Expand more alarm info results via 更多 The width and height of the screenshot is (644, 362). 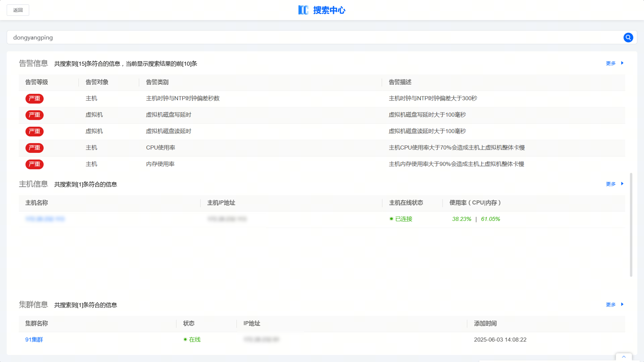(611, 63)
